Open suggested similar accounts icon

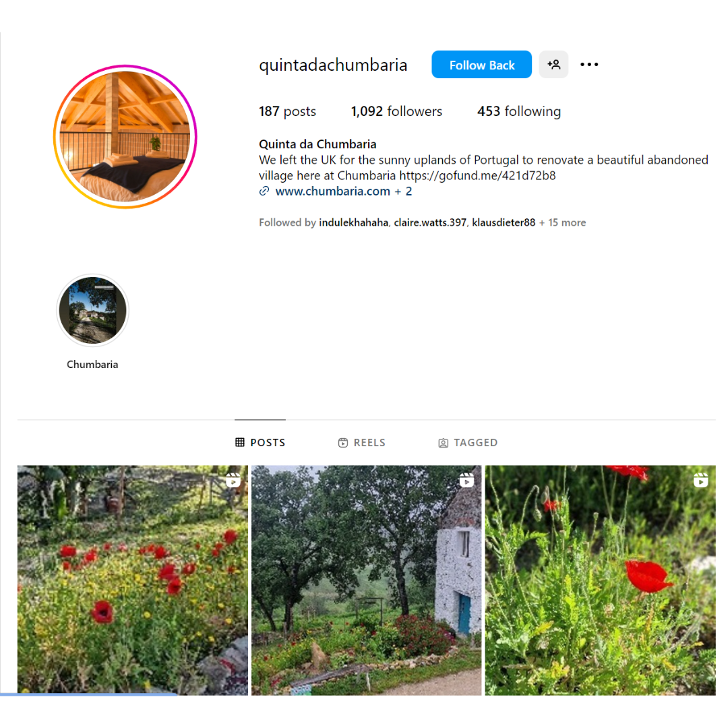[553, 65]
